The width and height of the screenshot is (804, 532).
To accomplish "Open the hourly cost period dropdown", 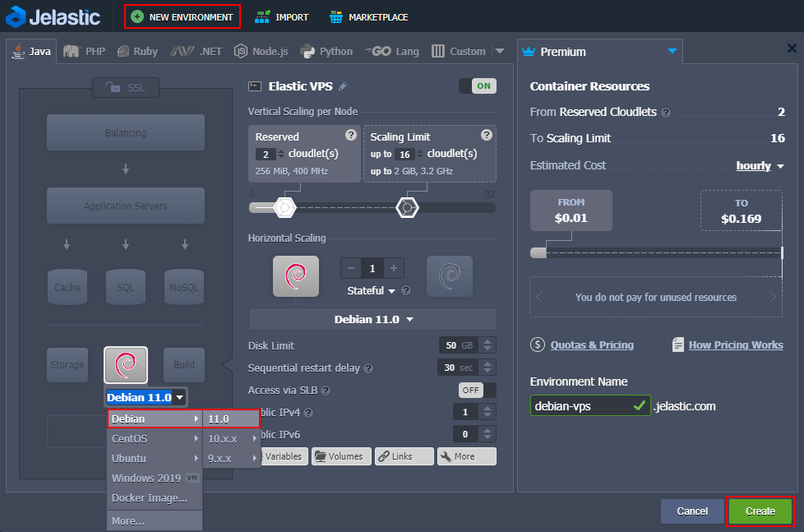I will (x=760, y=166).
